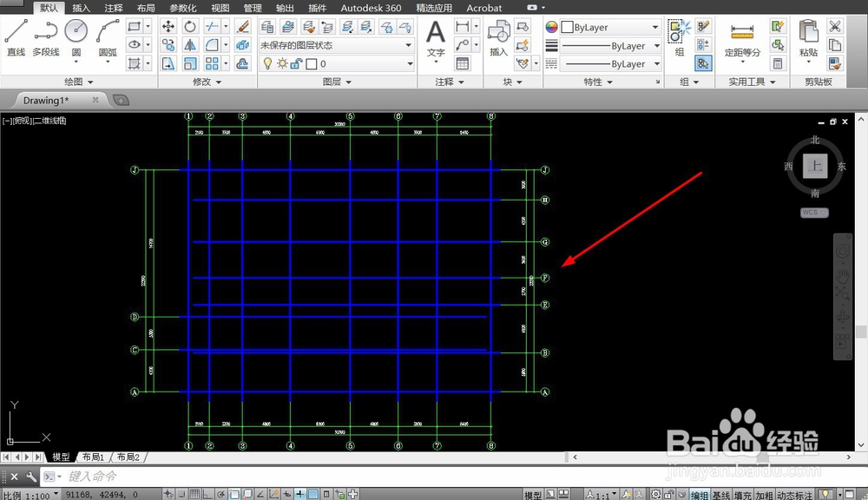Screen dimensions: 868x500
Task: Open the current layer dropdown showing 0
Action: pyautogui.click(x=336, y=63)
